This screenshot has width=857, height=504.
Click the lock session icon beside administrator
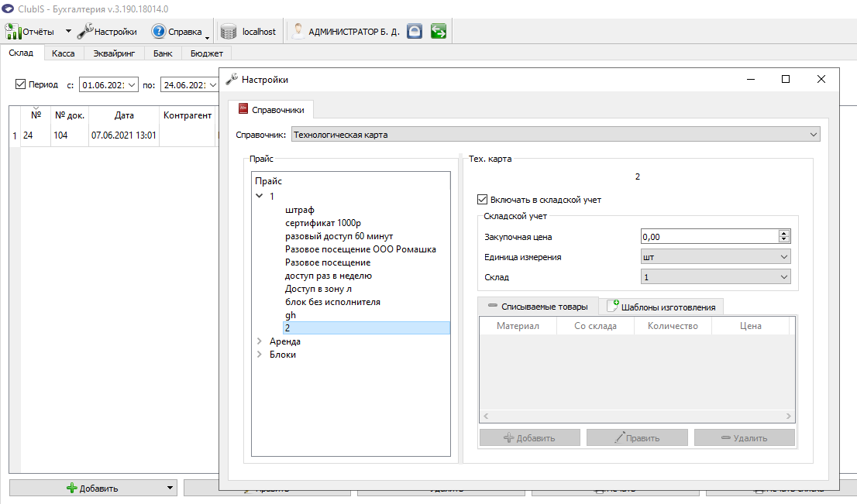[x=415, y=31]
